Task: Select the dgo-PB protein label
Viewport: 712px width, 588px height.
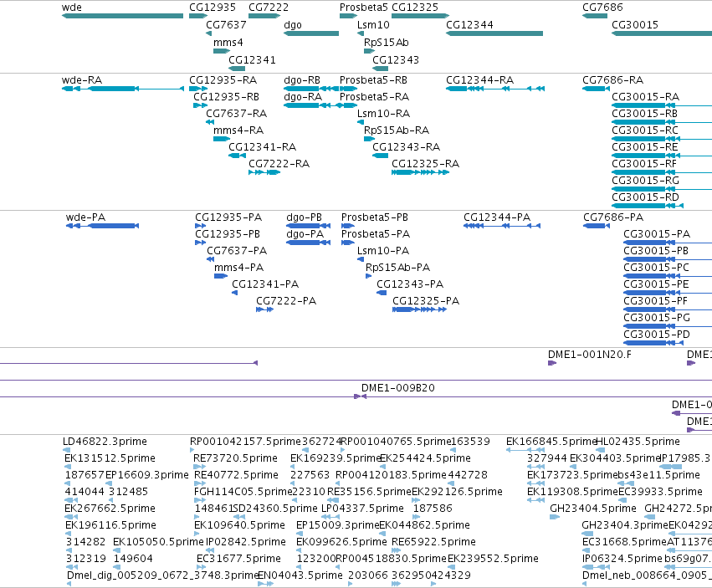Action: (304, 217)
